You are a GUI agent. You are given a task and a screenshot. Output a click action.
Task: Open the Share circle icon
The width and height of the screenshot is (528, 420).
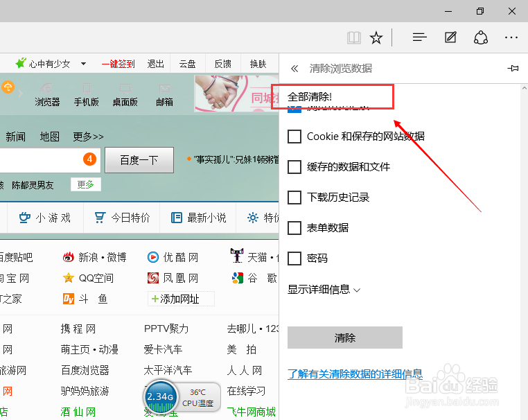pyautogui.click(x=481, y=37)
